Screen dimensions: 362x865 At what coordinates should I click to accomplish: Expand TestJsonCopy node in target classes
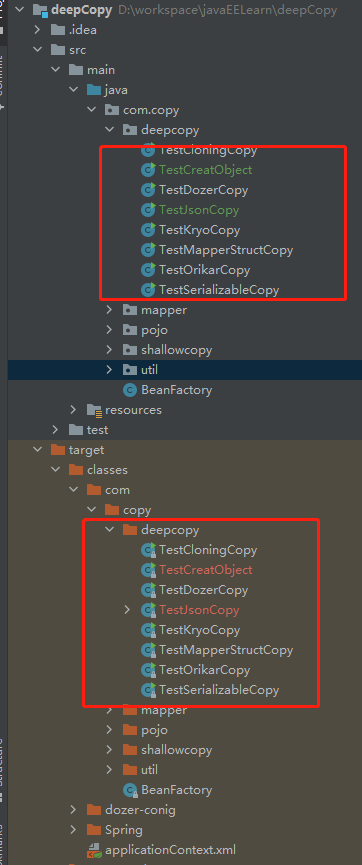click(x=128, y=610)
